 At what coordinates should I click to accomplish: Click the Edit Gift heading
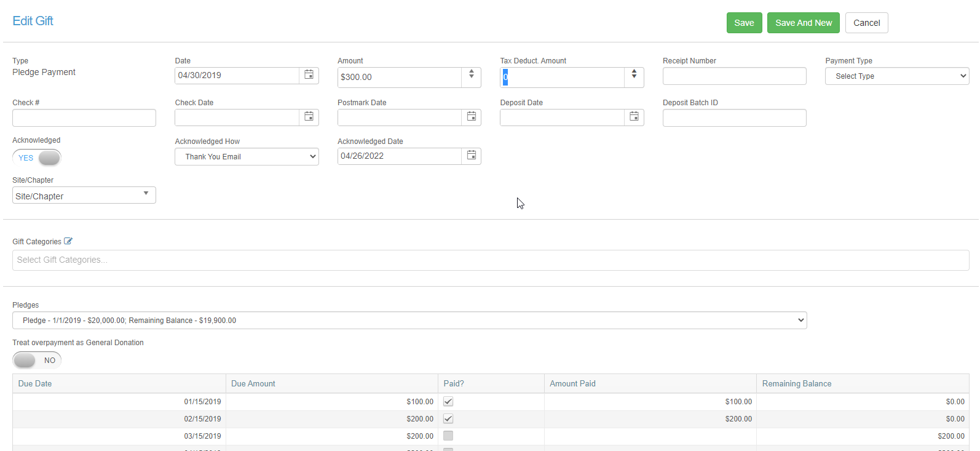point(33,21)
